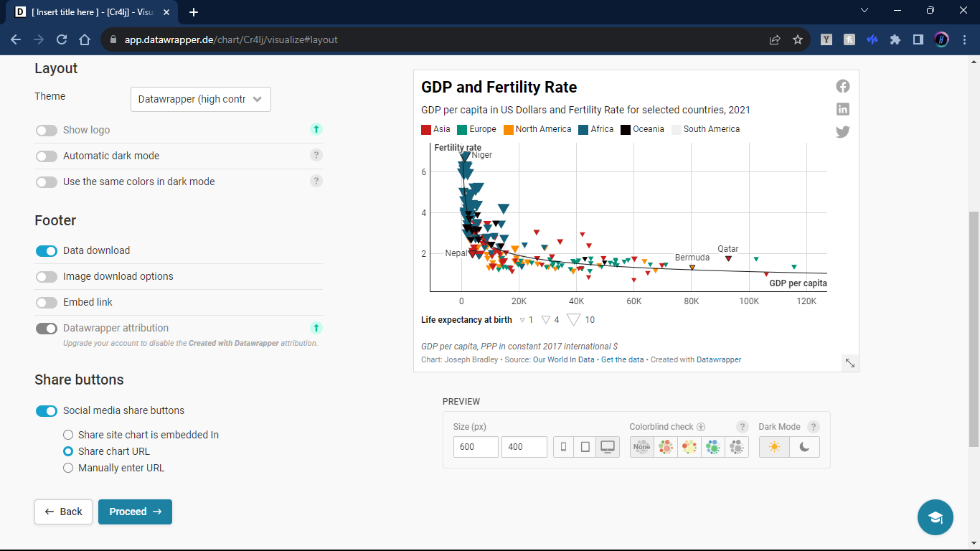
Task: Select the mobile phone preview size icon
Action: 563,447
